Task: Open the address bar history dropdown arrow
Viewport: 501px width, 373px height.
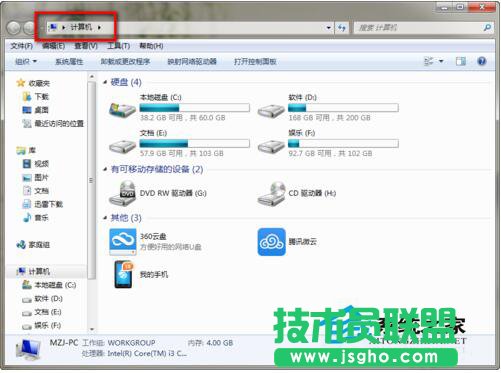Action: [x=329, y=28]
